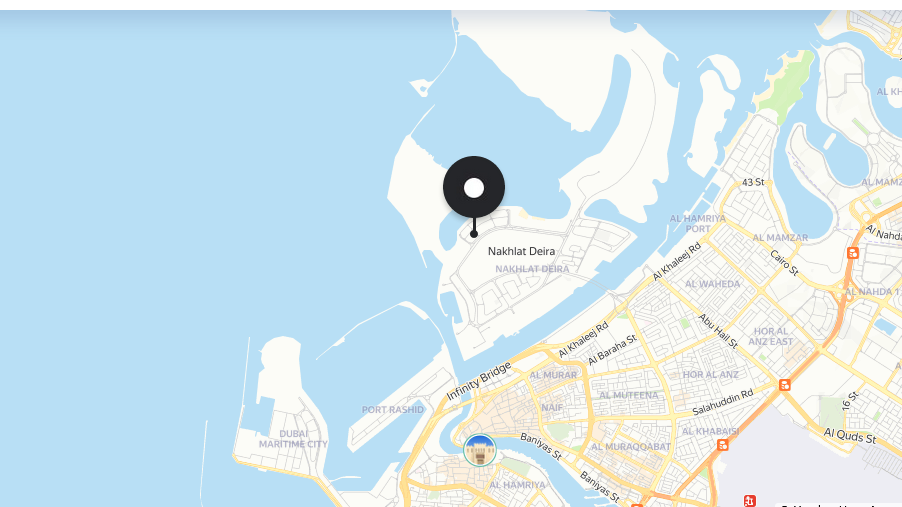Select the Hor Al Anz East label

(771, 336)
